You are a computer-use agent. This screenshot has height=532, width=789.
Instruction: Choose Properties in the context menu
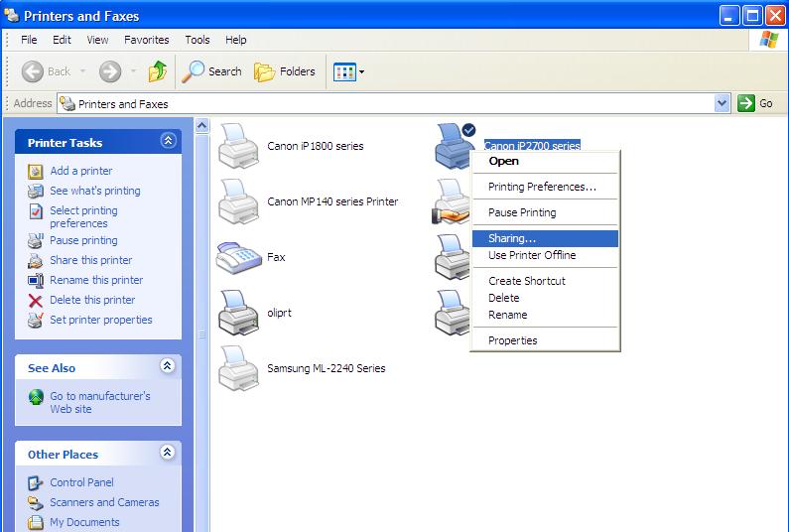545,340
